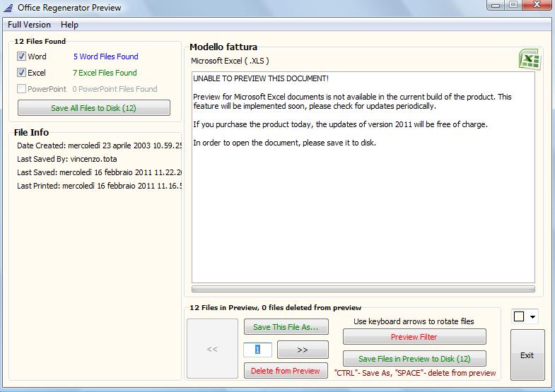This screenshot has width=555, height=392.
Task: Click '5 Word Files Found' text
Action: [106, 57]
